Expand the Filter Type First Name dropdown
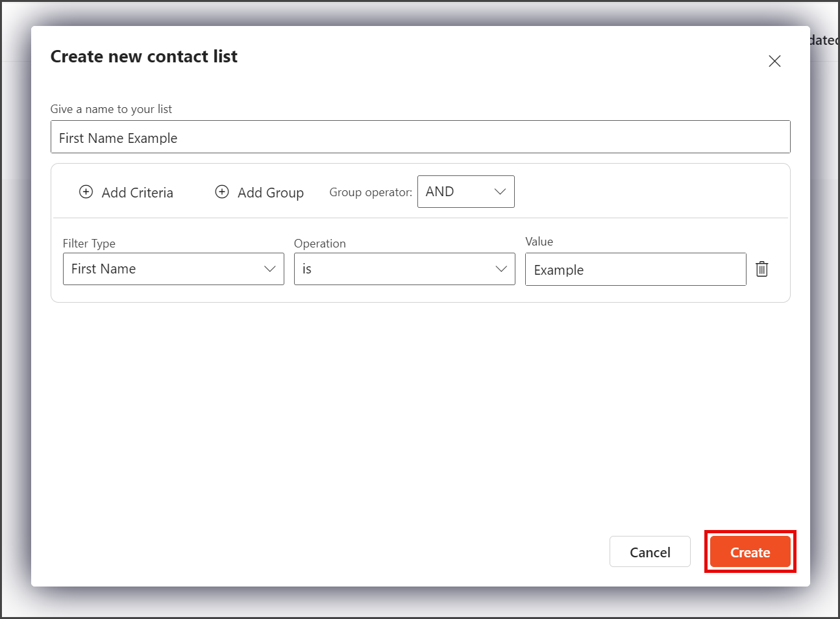The height and width of the screenshot is (619, 840). coord(173,269)
